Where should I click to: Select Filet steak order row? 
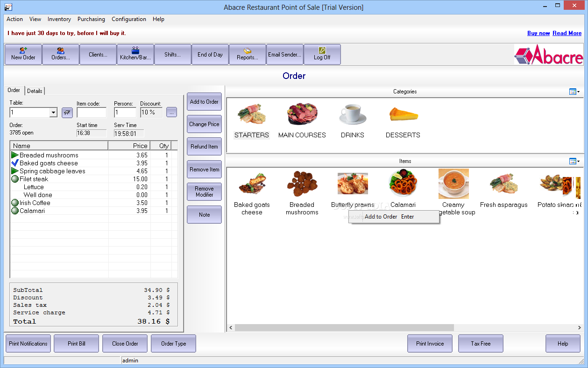pyautogui.click(x=94, y=179)
